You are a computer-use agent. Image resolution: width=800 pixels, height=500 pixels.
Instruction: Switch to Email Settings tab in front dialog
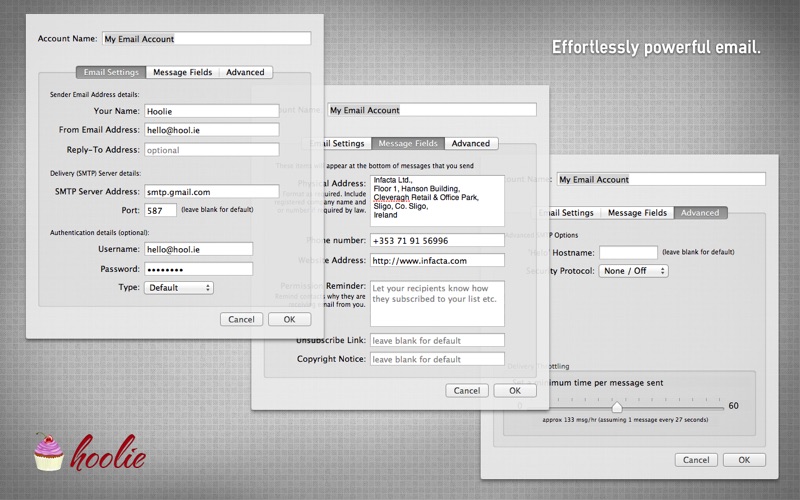coord(111,72)
